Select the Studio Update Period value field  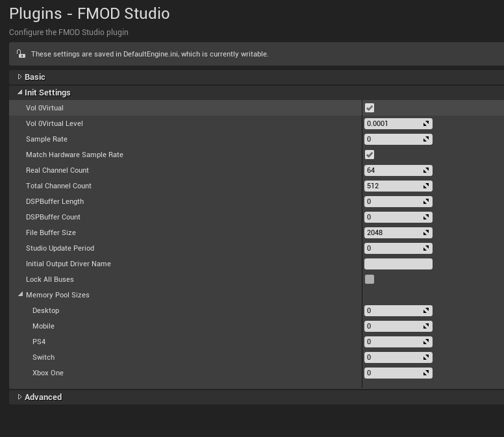click(398, 248)
